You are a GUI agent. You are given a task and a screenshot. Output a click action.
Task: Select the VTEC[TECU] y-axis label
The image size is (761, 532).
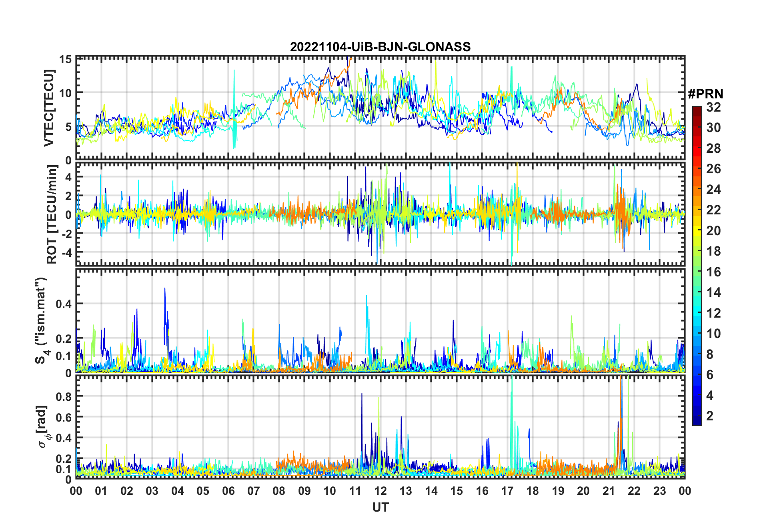point(48,108)
